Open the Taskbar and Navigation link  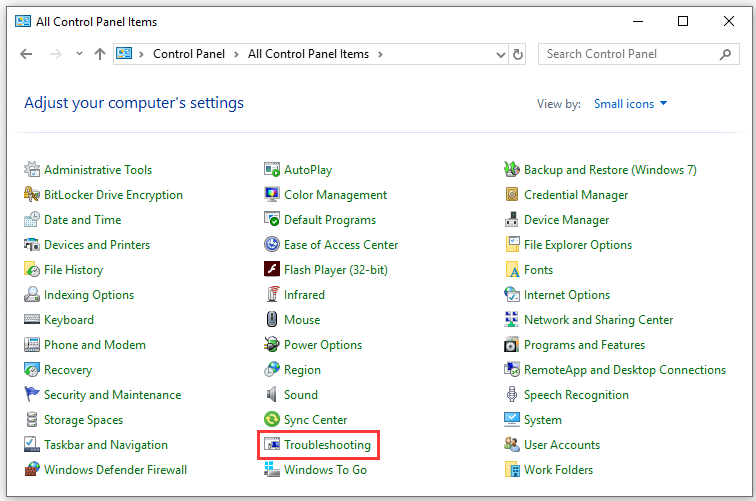pyautogui.click(x=106, y=445)
